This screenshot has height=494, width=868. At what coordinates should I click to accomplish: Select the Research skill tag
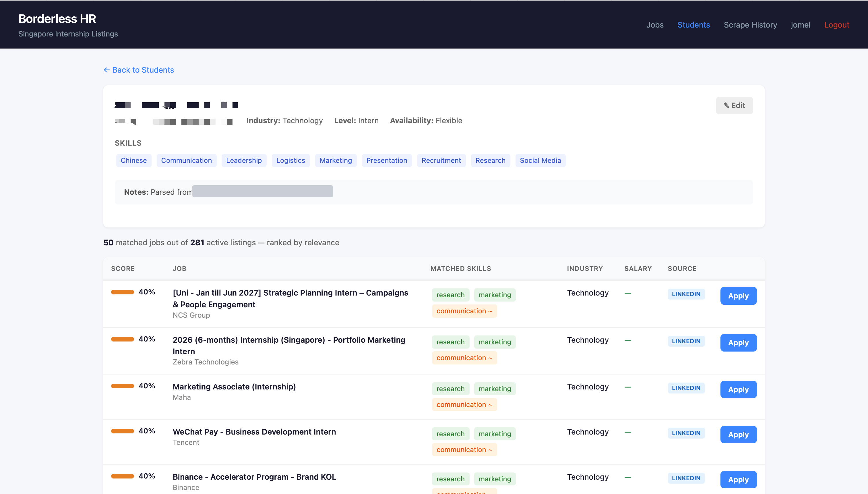click(490, 161)
